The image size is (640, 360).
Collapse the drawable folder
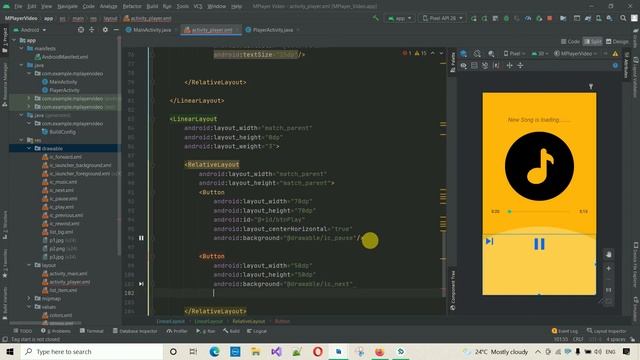pyautogui.click(x=29, y=149)
